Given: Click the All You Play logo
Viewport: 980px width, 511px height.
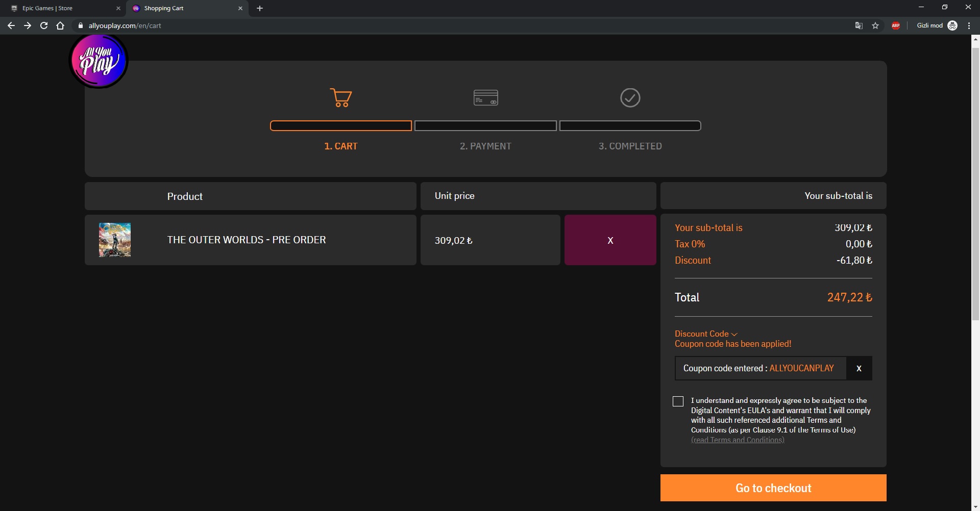Looking at the screenshot, I should (98, 60).
